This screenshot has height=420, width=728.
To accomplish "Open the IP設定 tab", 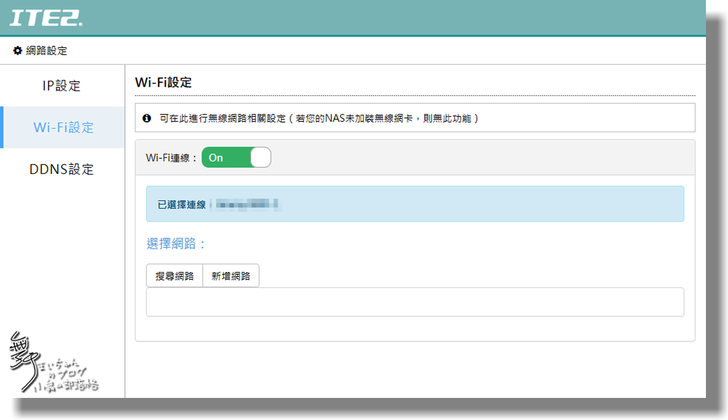I will click(x=62, y=86).
